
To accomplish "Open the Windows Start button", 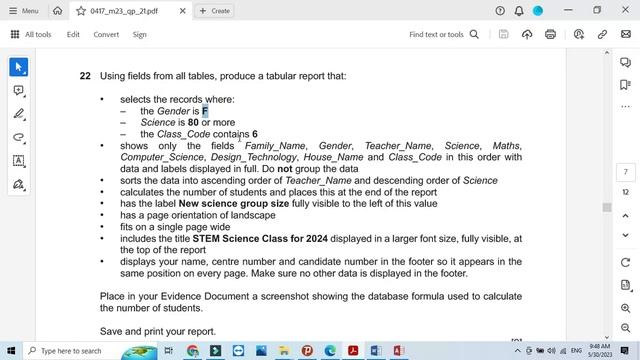I will pyautogui.click(x=11, y=351).
